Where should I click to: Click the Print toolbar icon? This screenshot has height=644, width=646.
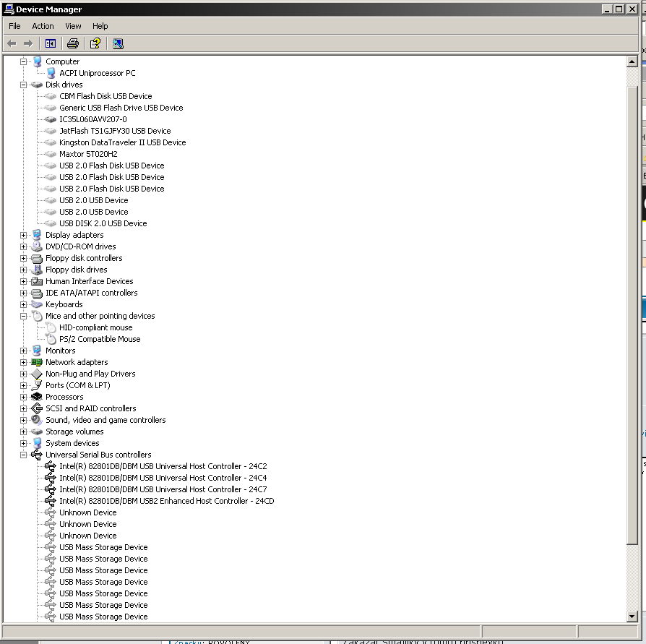(72, 43)
